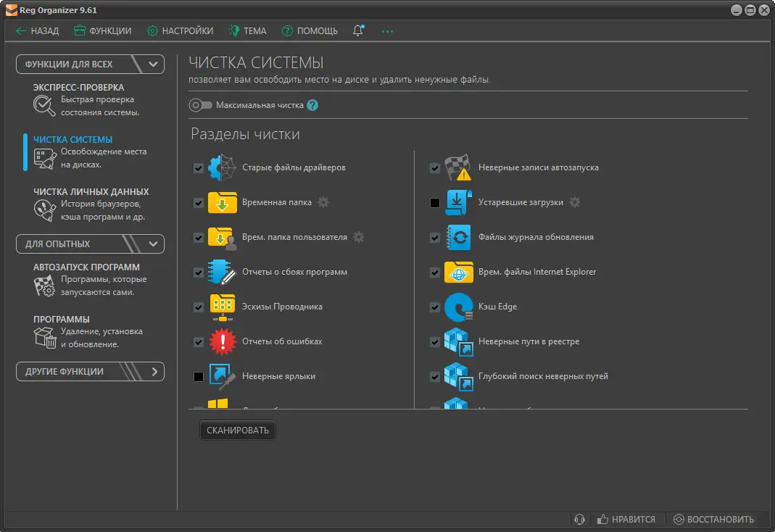Open the Настройки menu

coord(181,30)
